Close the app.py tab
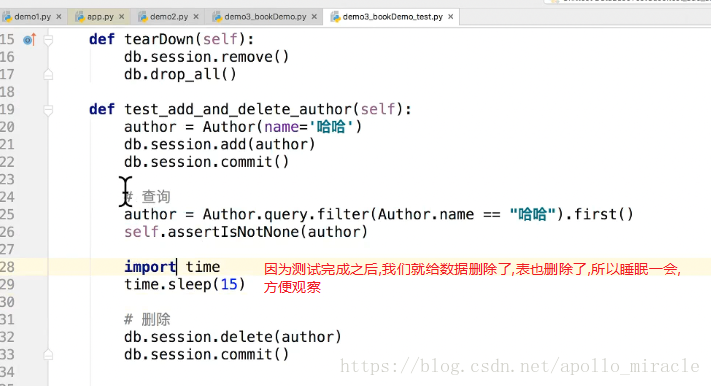 (122, 17)
